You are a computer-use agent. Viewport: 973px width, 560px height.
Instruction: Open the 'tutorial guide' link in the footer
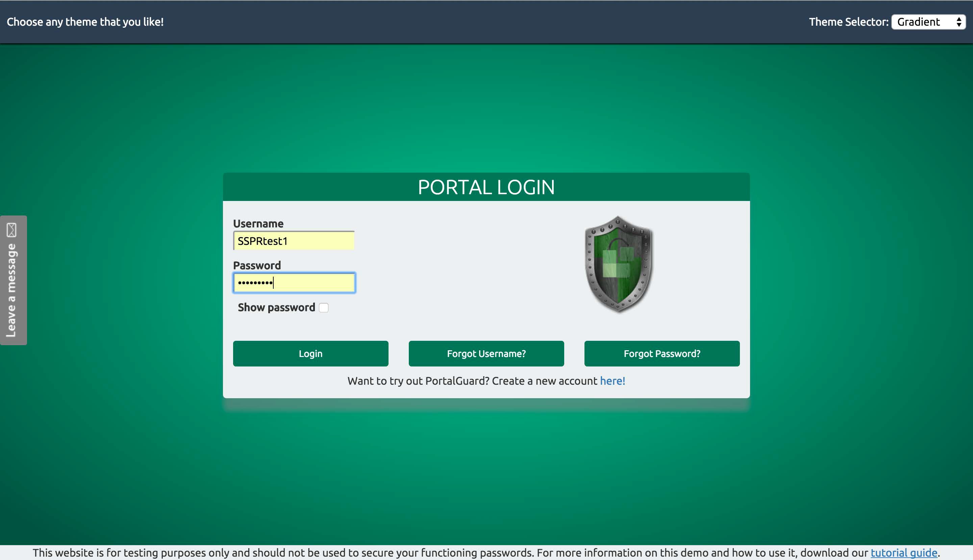click(903, 553)
